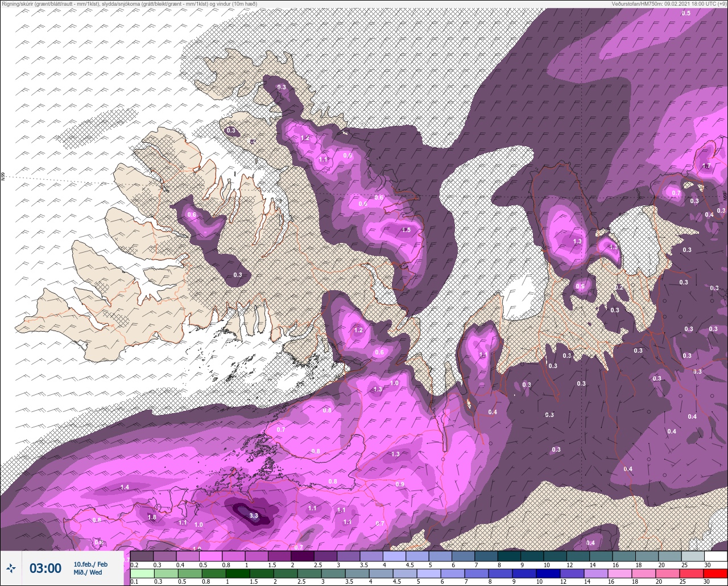Click the '10.feb./ Feb' date label
The height and width of the screenshot is (586, 728).
[x=90, y=564]
